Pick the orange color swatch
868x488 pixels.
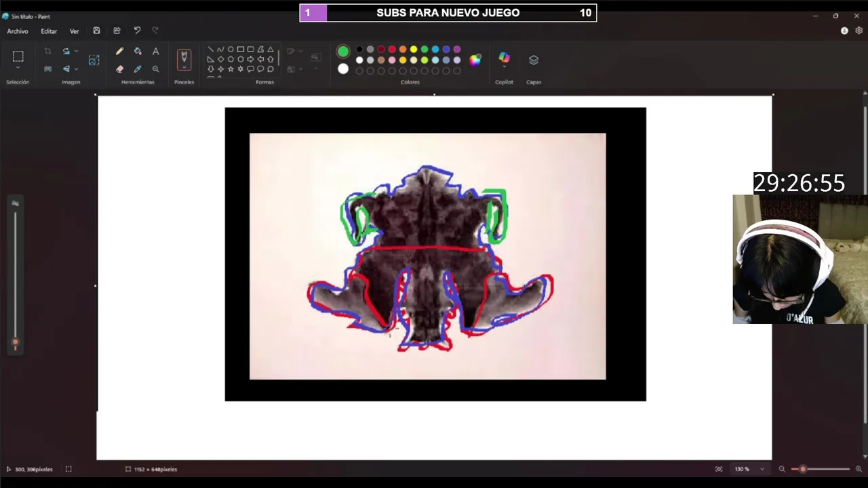coord(403,49)
